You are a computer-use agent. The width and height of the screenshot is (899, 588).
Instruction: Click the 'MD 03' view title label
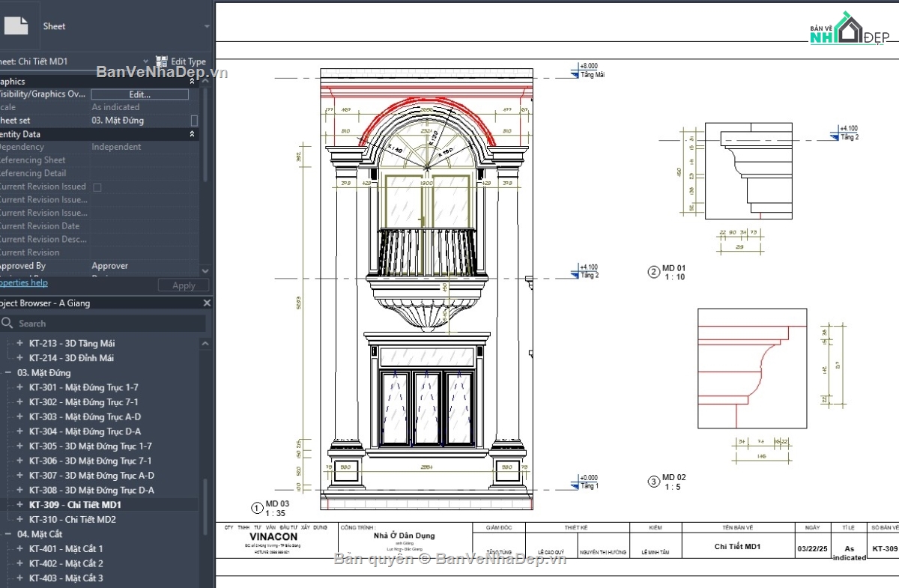[x=277, y=503]
